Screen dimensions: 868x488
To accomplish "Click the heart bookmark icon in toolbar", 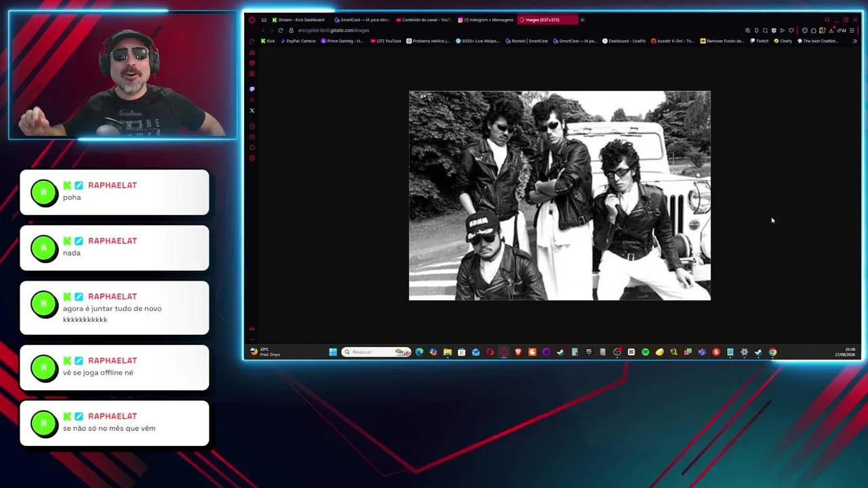I will point(791,30).
